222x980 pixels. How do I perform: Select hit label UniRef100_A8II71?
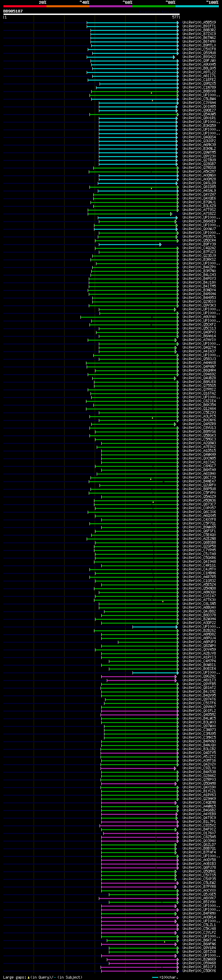(199, 76)
